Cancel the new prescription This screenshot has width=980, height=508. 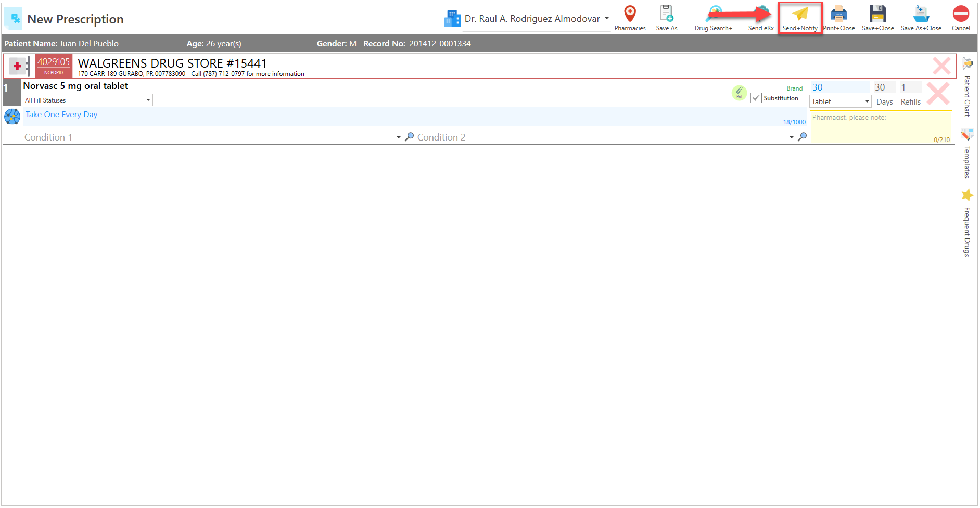[x=961, y=18]
